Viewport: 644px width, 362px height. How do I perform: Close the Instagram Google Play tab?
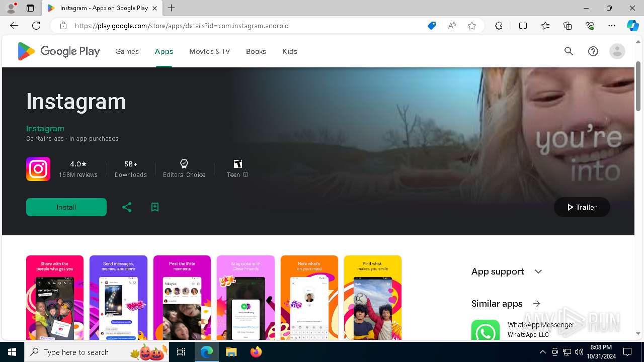[155, 8]
